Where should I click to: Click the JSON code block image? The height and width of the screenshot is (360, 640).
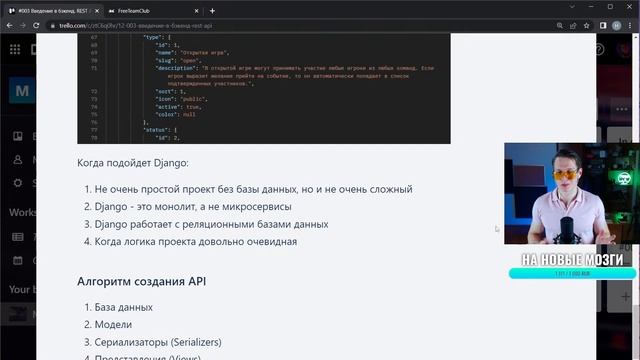click(264, 89)
